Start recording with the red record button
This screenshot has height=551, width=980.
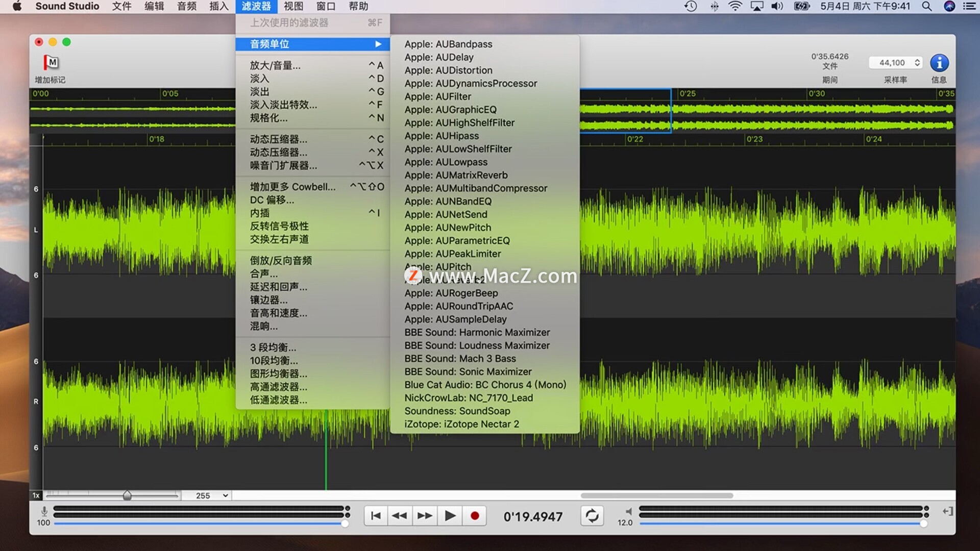click(x=475, y=516)
